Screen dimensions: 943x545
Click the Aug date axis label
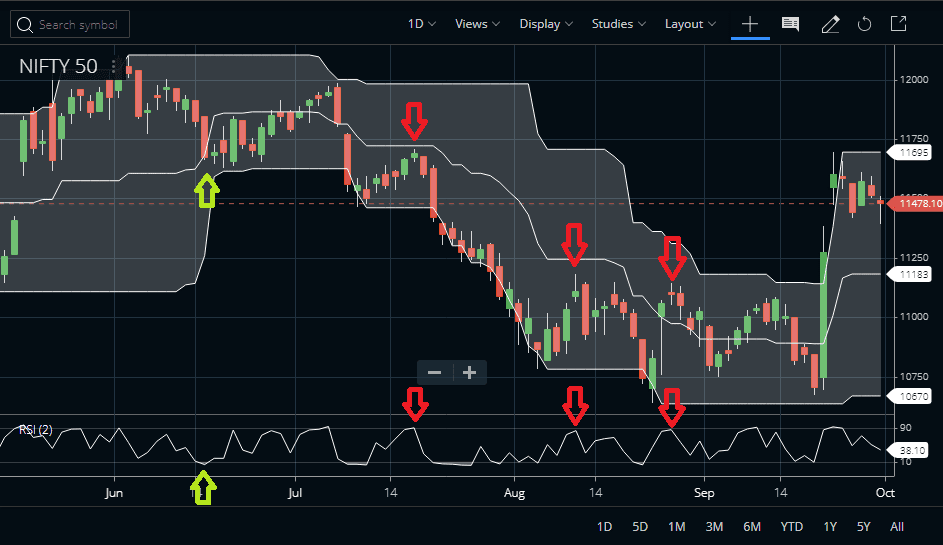click(514, 493)
